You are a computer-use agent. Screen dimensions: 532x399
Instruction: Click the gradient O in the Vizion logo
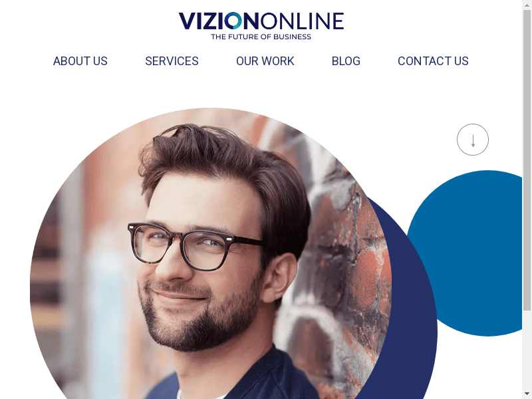coord(233,21)
